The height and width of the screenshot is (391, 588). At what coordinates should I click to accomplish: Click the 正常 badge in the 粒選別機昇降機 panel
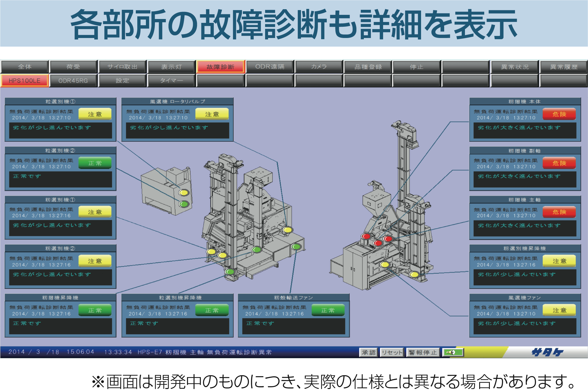click(x=212, y=310)
